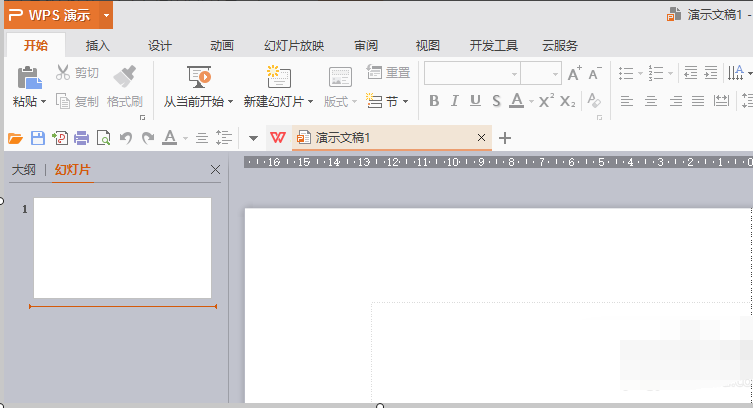753x408 pixels.
Task: Click the print preview icon
Action: (103, 138)
